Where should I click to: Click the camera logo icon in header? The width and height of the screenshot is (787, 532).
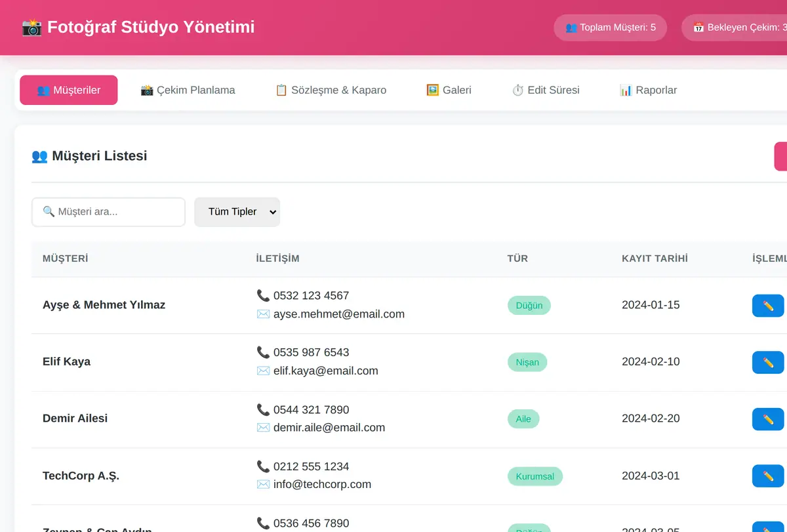point(31,28)
